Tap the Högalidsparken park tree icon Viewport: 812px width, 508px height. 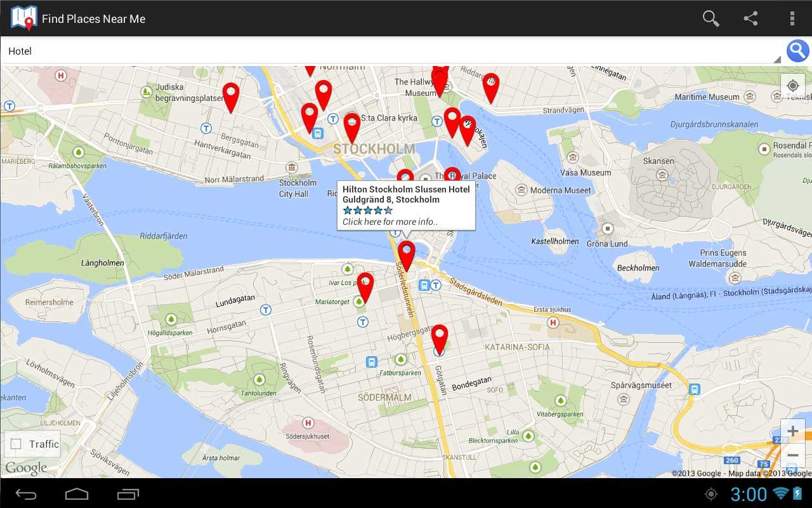171,319
